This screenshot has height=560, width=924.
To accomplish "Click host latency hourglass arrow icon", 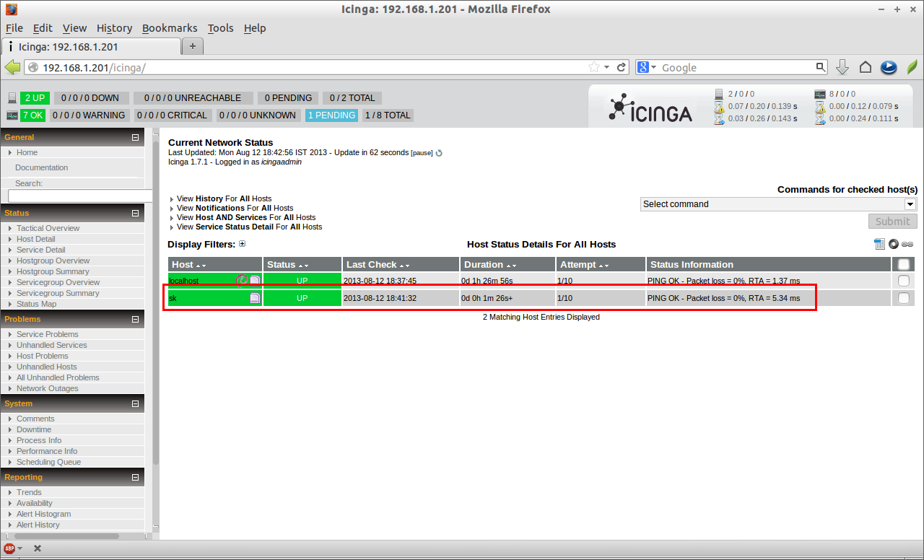I will click(719, 119).
